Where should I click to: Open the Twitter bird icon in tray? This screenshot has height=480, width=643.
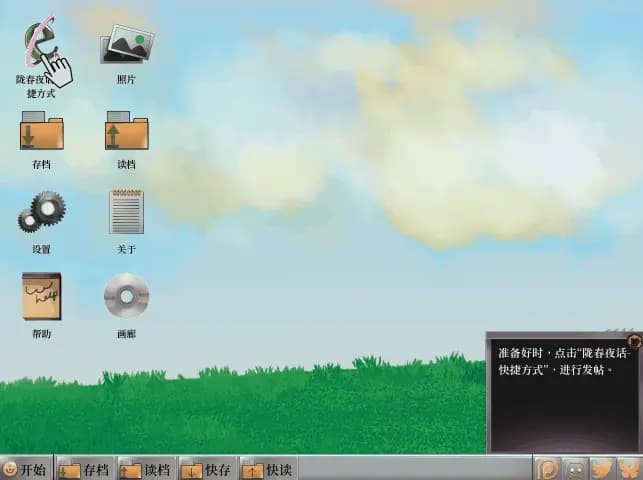point(602,469)
